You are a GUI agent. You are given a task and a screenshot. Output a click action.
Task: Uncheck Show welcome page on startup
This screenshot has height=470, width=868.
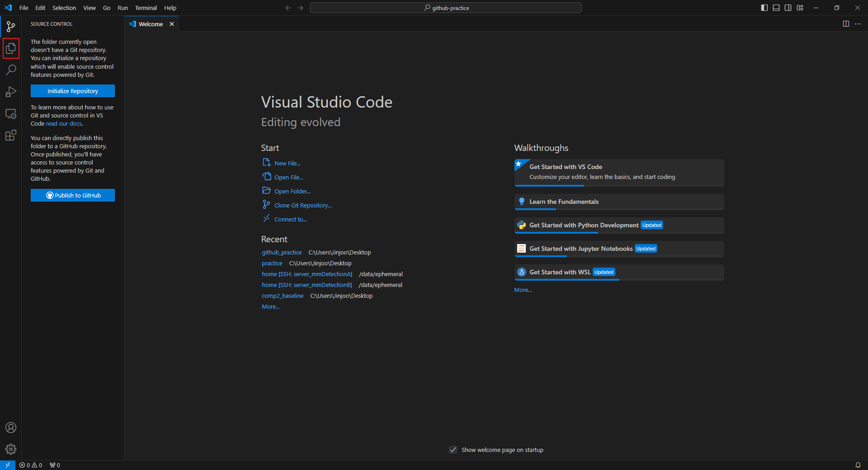tap(453, 450)
